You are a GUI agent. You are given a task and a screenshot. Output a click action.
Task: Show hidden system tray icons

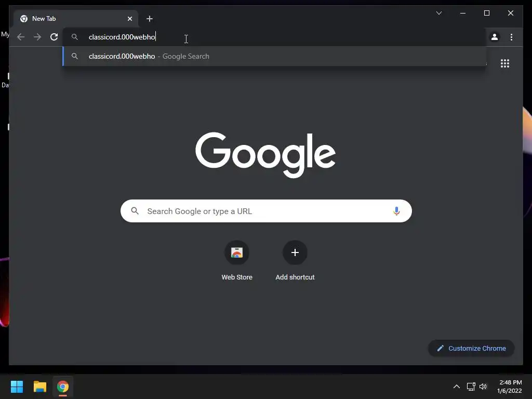[x=457, y=387]
